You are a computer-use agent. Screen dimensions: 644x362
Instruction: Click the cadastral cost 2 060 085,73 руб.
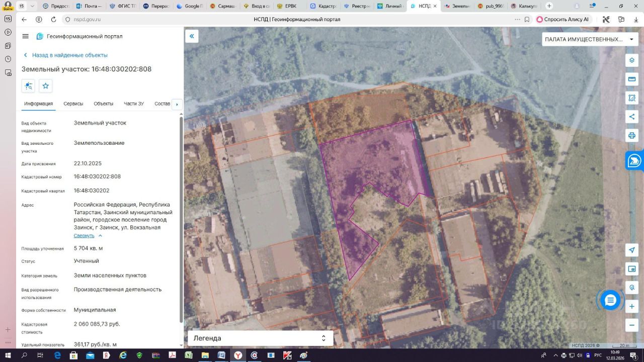point(97,324)
